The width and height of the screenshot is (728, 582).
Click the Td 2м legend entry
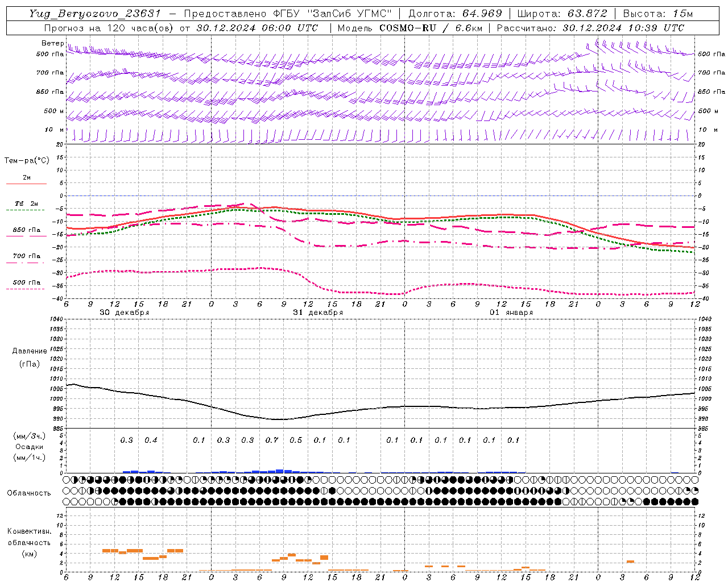[x=26, y=203]
